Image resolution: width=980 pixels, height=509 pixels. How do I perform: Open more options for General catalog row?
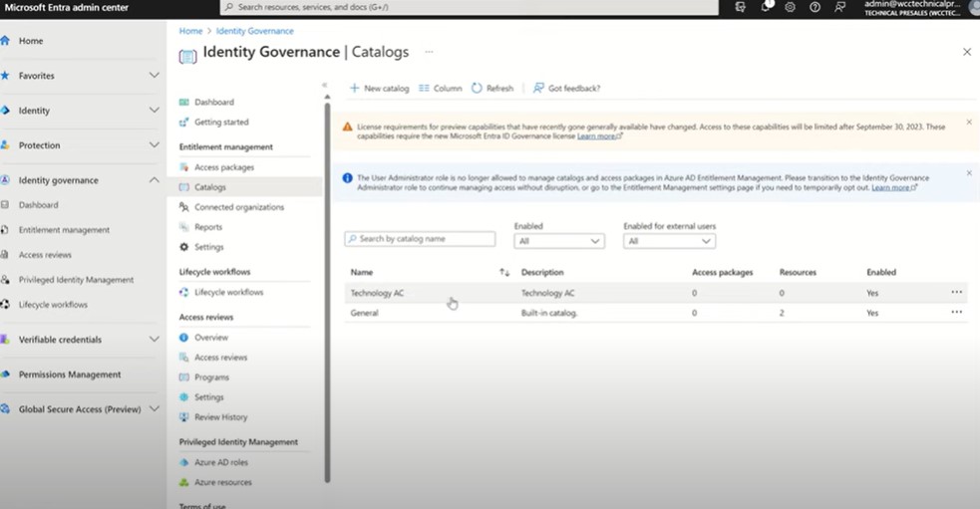tap(957, 313)
